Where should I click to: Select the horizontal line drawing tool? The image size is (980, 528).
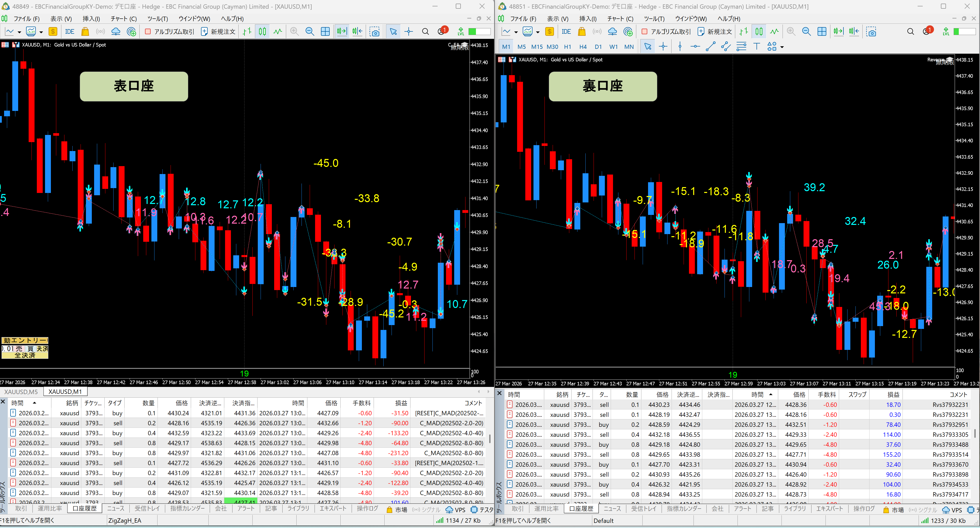tap(695, 47)
